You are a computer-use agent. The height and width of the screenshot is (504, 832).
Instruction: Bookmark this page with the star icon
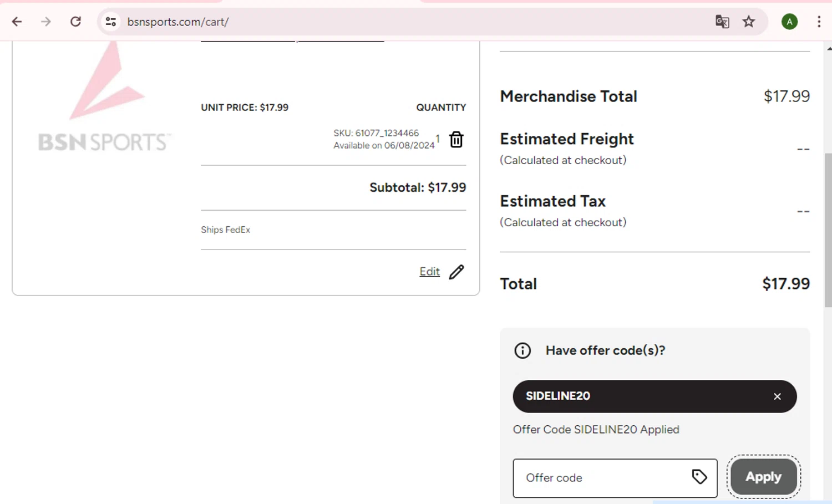coord(749,22)
